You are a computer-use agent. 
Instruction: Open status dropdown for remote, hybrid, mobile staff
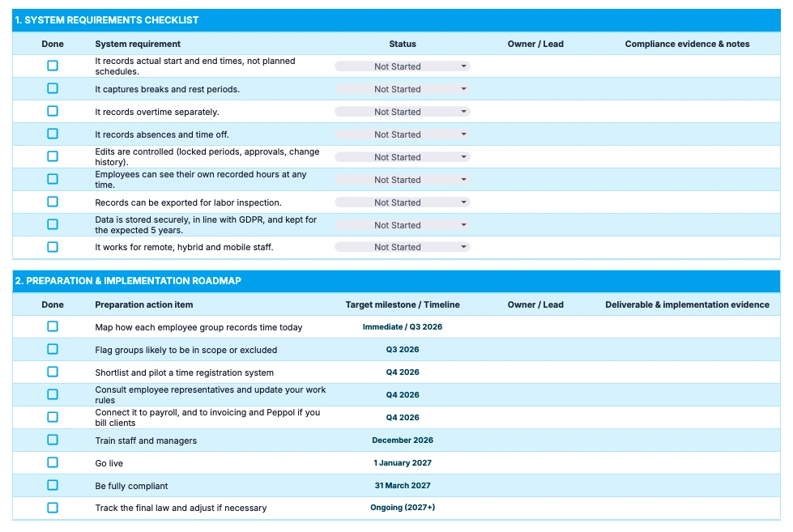403,247
